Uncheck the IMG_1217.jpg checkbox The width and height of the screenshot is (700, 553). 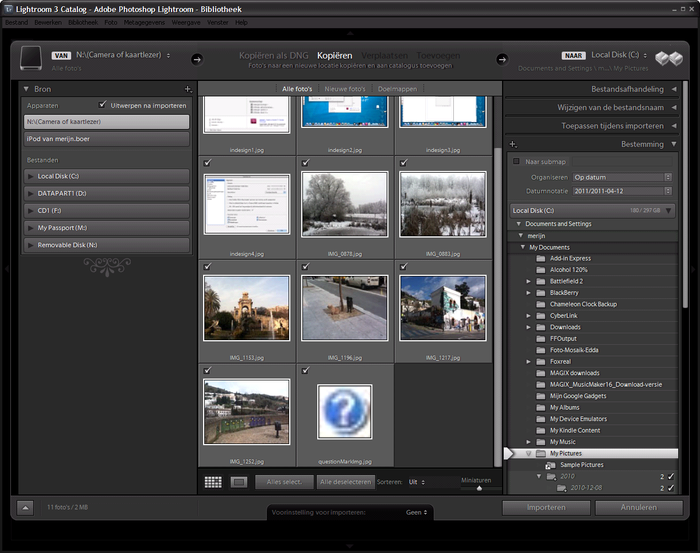pos(404,266)
